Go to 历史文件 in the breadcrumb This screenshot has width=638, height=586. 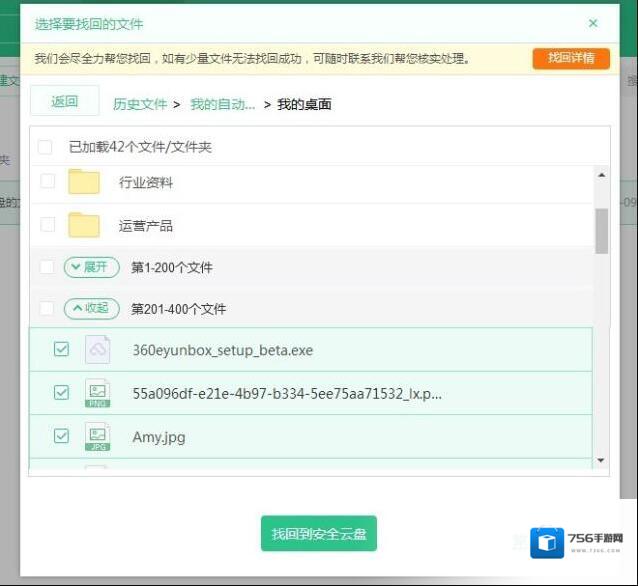point(140,104)
